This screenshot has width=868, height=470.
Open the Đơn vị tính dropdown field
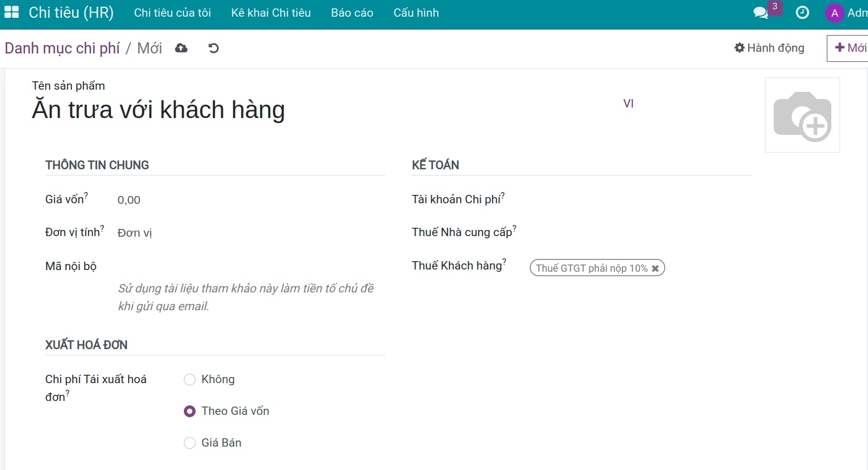pos(251,233)
